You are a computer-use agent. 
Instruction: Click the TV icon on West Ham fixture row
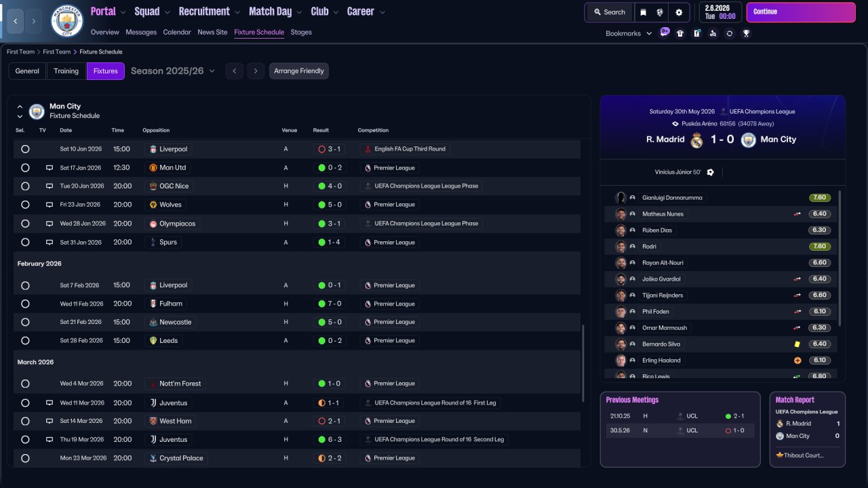tap(49, 421)
